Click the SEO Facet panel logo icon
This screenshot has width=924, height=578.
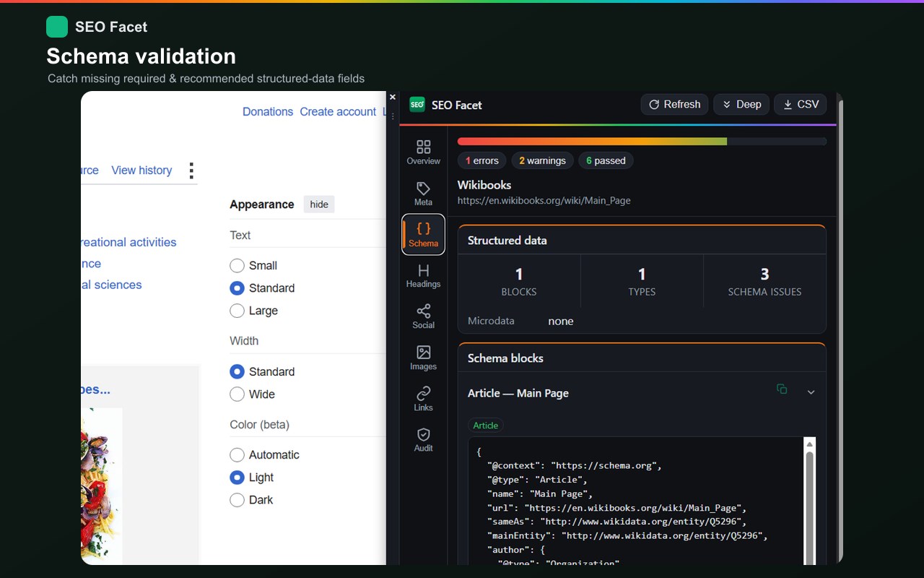417,105
